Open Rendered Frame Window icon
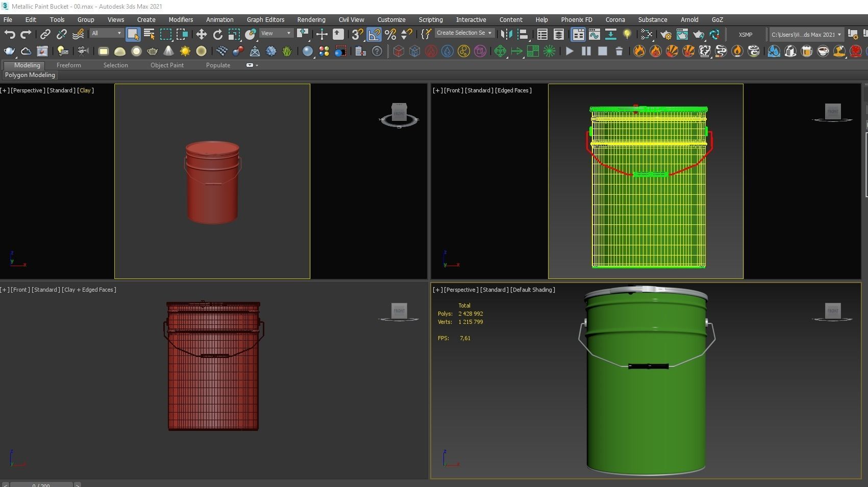Screen dimensions: 868x487 click(x=682, y=34)
